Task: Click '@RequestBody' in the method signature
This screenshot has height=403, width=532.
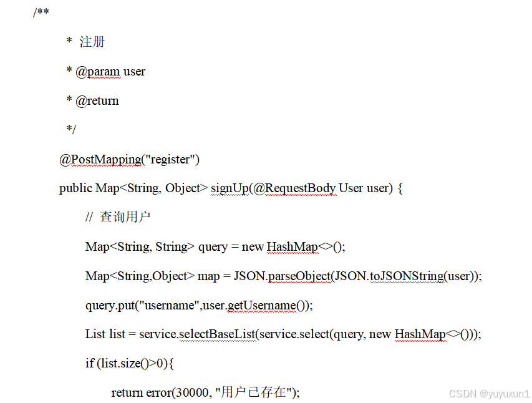Action: coord(294,188)
